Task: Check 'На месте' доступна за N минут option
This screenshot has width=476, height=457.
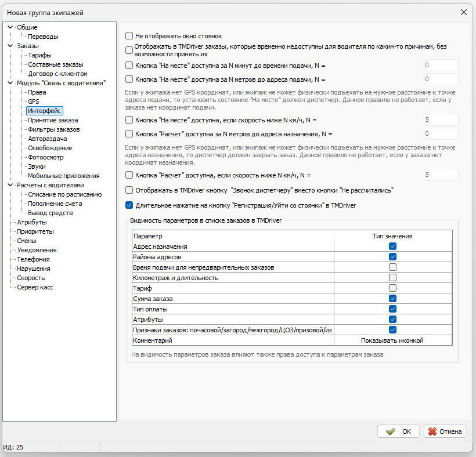Action: pyautogui.click(x=129, y=65)
